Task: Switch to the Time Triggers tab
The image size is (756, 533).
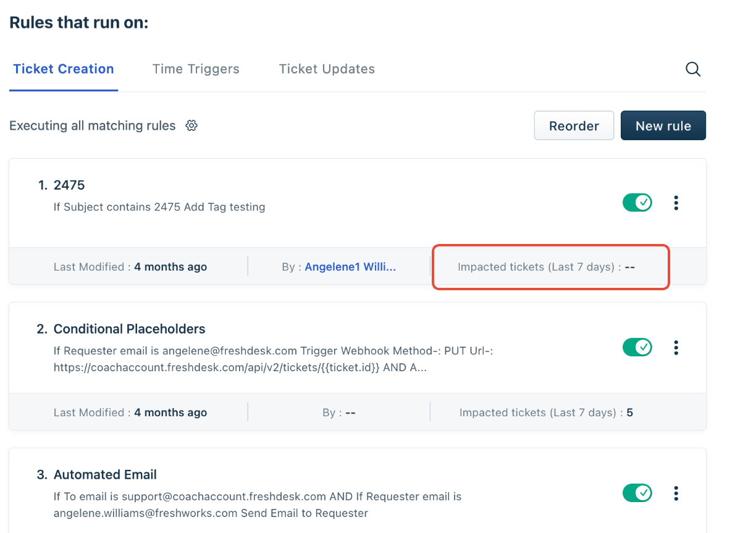Action: [196, 69]
